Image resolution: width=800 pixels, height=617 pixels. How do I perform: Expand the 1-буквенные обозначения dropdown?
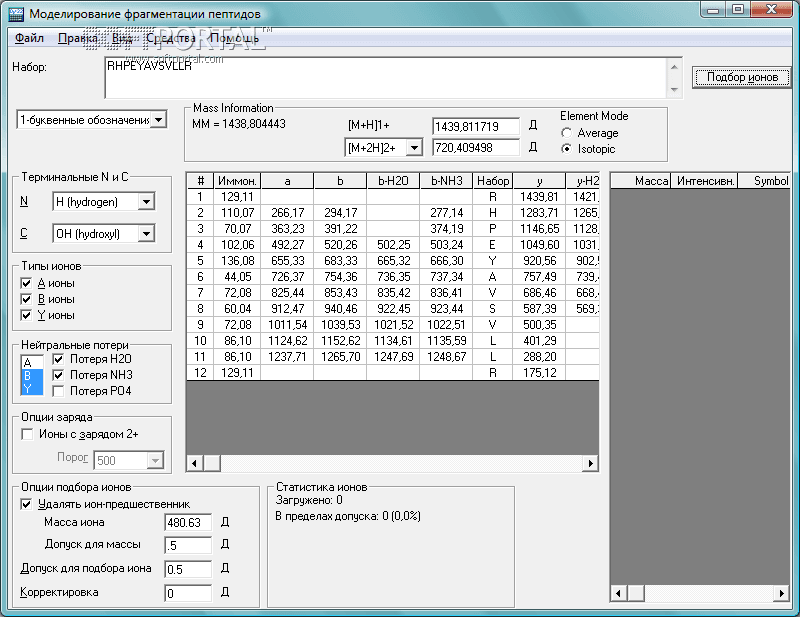tap(159, 120)
